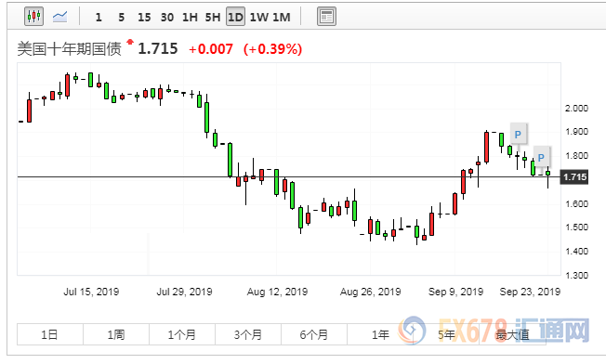Click the 1.715 current price label
This screenshot has width=606, height=364.
(574, 177)
